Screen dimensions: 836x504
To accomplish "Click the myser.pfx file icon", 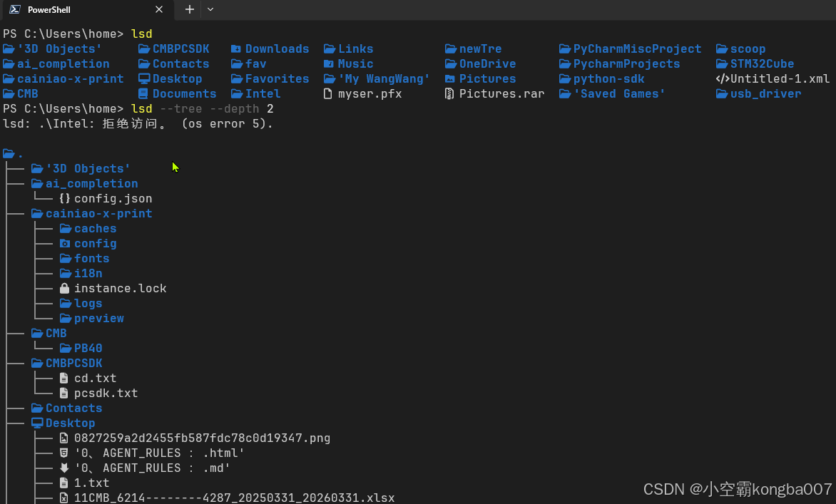I will 328,94.
